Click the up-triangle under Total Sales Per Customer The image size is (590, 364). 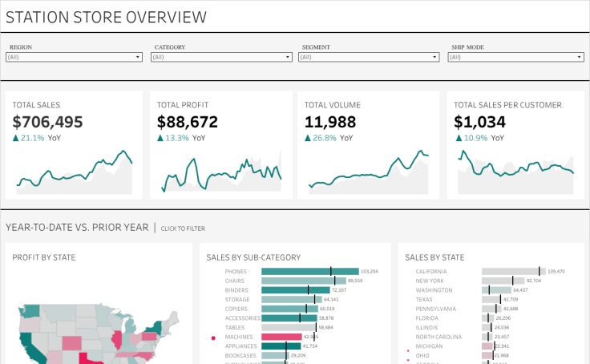click(458, 139)
